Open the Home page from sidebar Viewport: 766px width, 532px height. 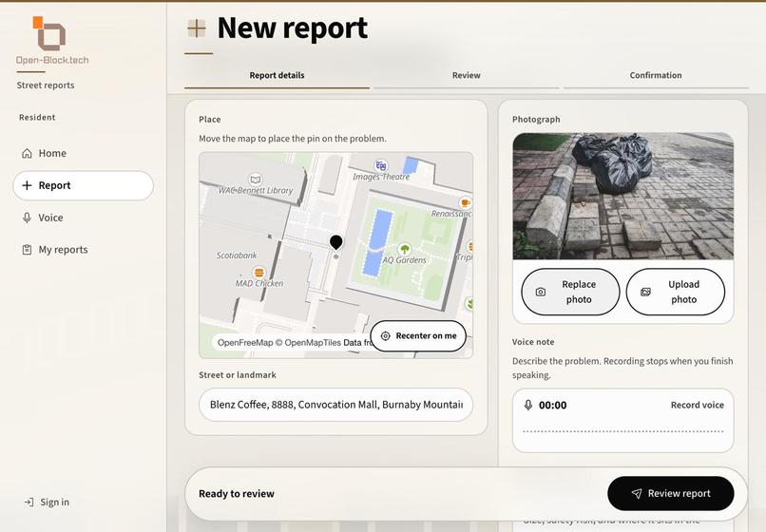coord(83,153)
